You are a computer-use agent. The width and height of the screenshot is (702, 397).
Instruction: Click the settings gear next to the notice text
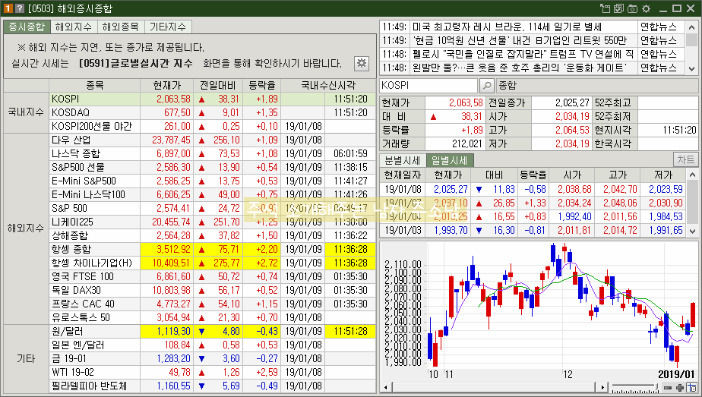[x=361, y=64]
